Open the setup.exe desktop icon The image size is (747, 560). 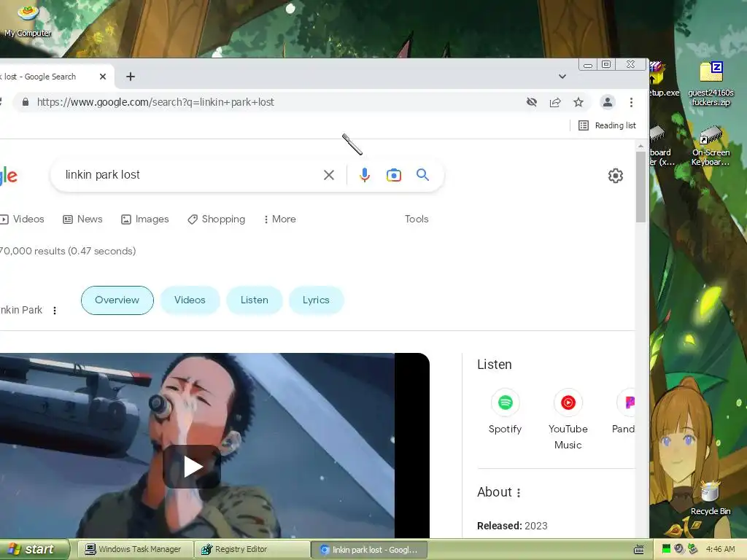[x=664, y=79]
